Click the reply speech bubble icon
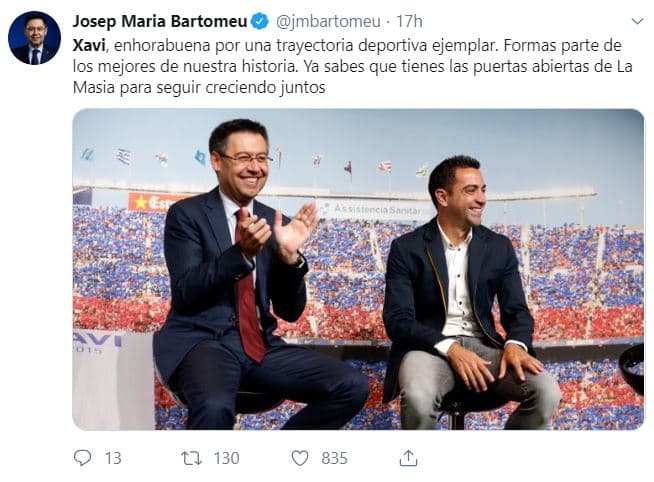This screenshot has width=654, height=482. [x=82, y=457]
